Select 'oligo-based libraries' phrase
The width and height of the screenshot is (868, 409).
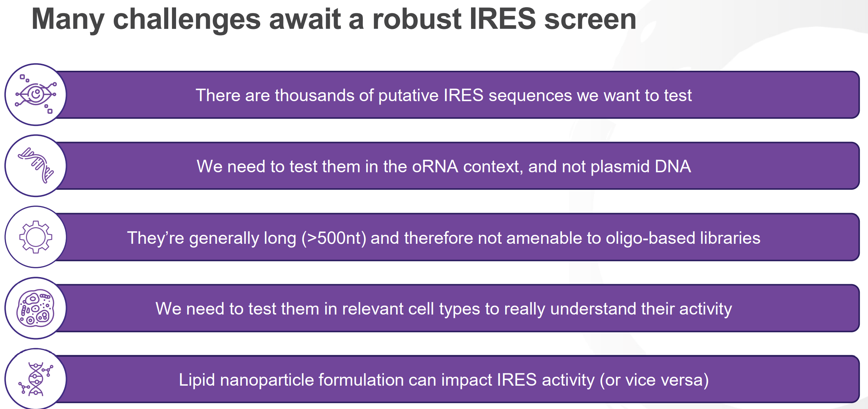(x=683, y=238)
